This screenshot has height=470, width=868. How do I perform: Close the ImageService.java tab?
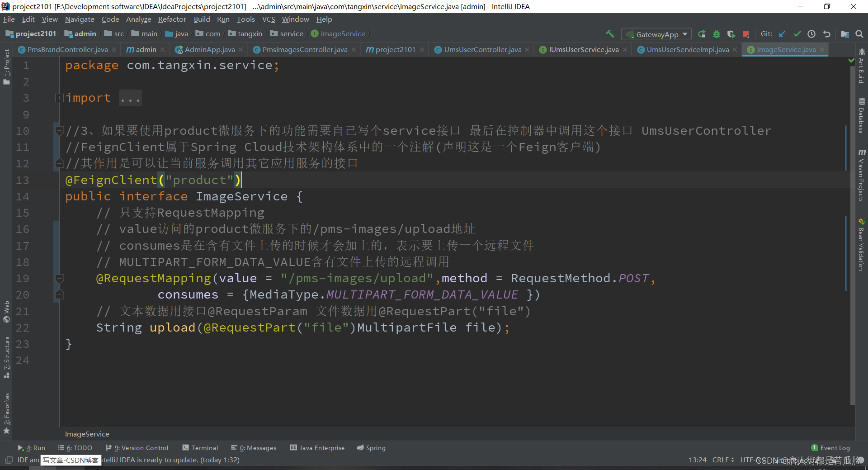click(x=822, y=50)
